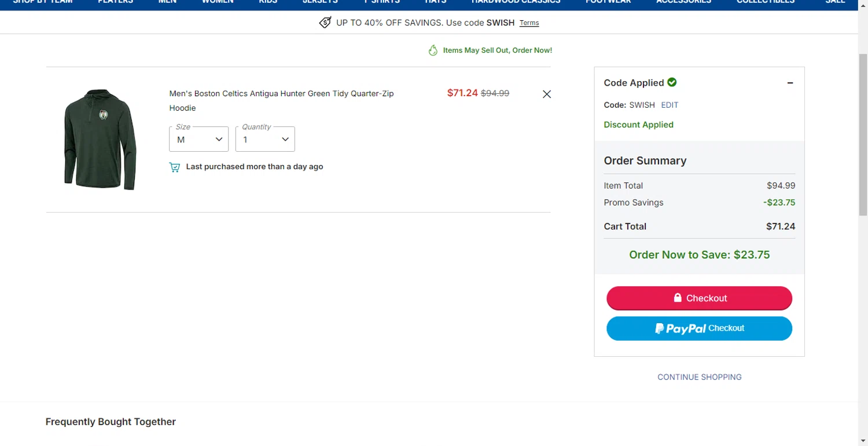Click the red Checkout button

click(699, 298)
